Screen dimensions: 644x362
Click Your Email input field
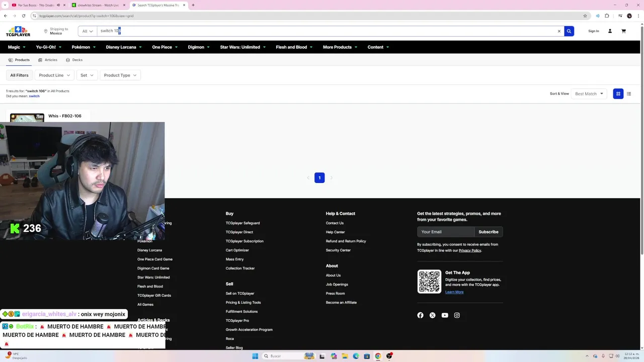(445, 232)
